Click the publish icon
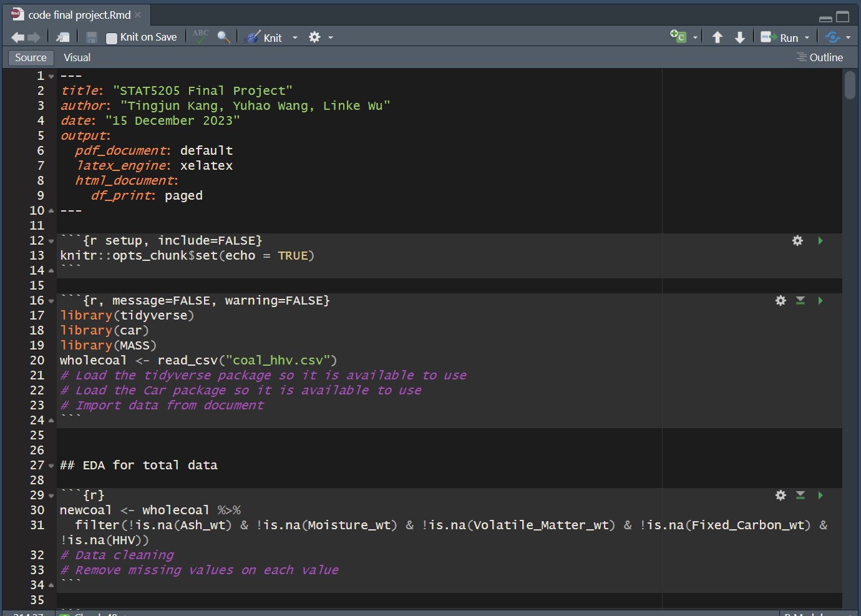The height and width of the screenshot is (616, 861). click(x=832, y=37)
